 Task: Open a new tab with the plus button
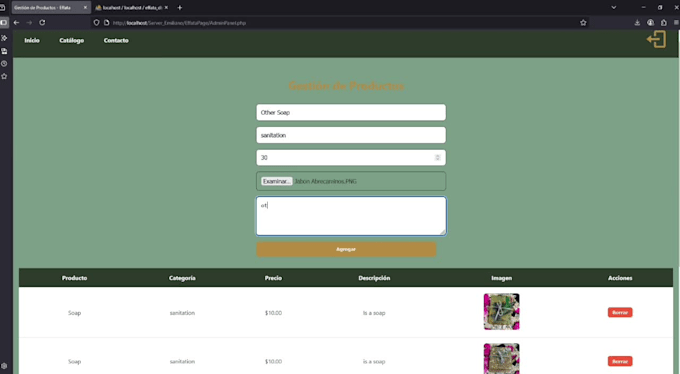[x=180, y=7]
